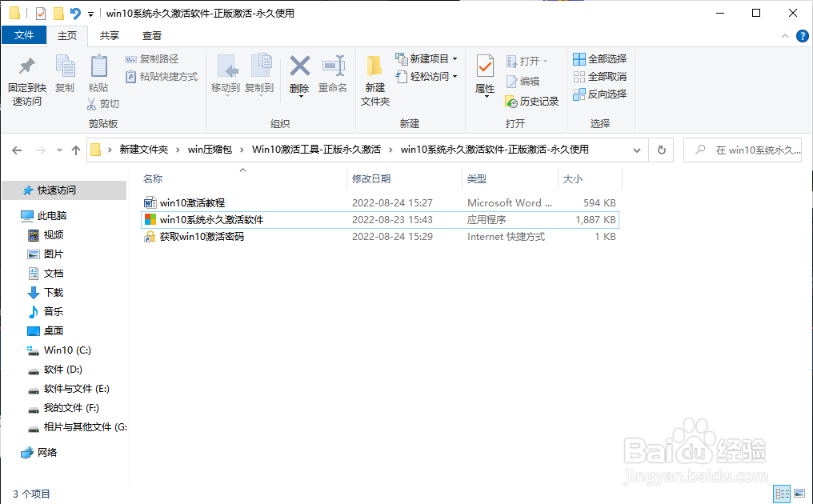Click Undo icon in quick access toolbar
This screenshot has height=504, width=813.
(75, 14)
